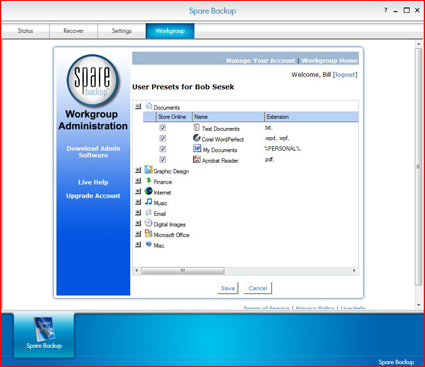Click the Acrobat Reader PDF icon
425x367 pixels.
click(197, 159)
